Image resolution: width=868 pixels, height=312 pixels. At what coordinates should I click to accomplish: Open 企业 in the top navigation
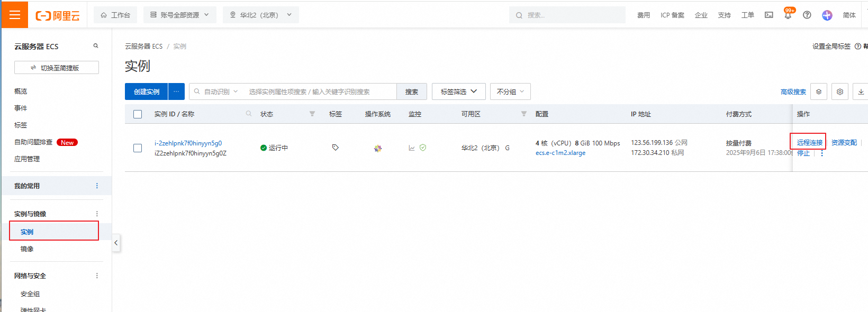tap(701, 15)
